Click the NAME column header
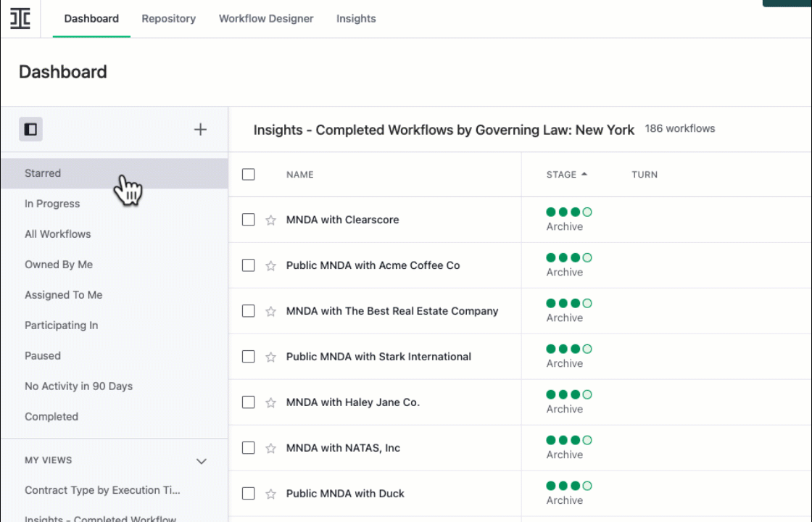This screenshot has height=522, width=812. tap(300, 174)
